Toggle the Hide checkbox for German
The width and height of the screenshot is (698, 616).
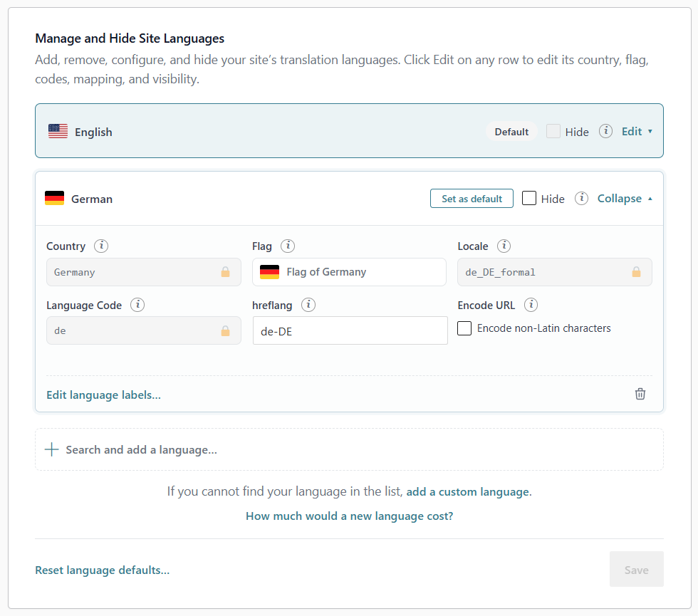tap(528, 198)
